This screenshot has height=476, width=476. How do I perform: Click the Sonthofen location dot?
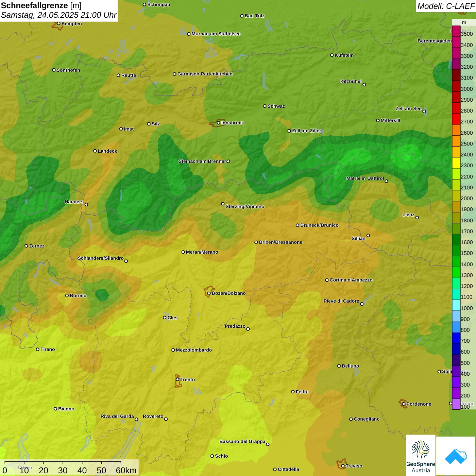click(54, 70)
